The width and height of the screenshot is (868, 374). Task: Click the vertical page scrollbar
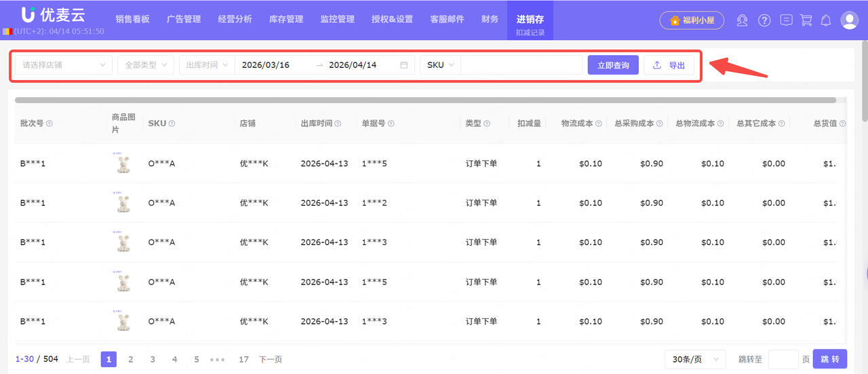[865, 81]
